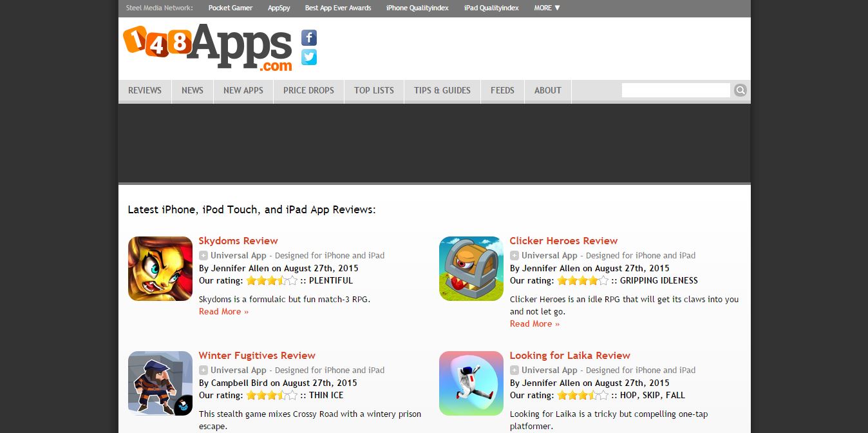The image size is (868, 433).
Task: Go to the REVIEWS menu tab
Action: coord(145,90)
